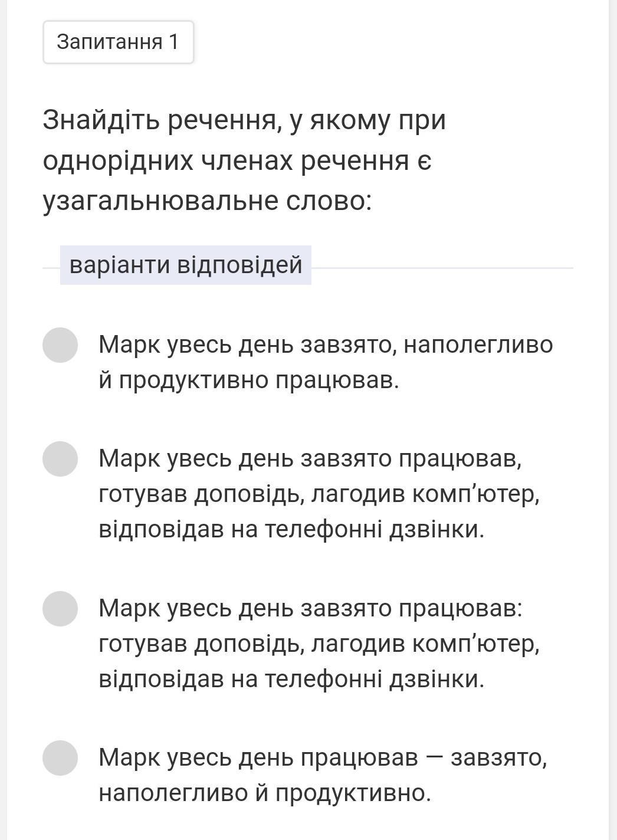Click the words 'узагальнювальне слово:' in the question

(207, 201)
